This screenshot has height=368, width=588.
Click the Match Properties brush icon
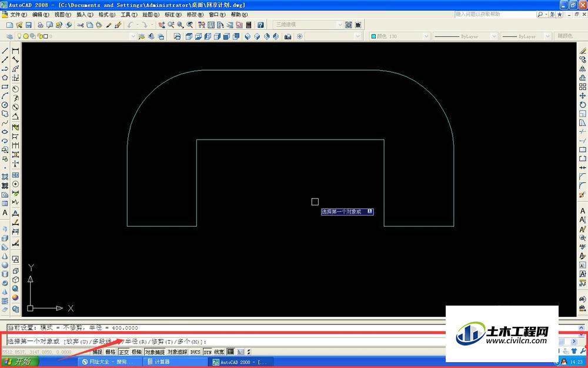(109, 25)
